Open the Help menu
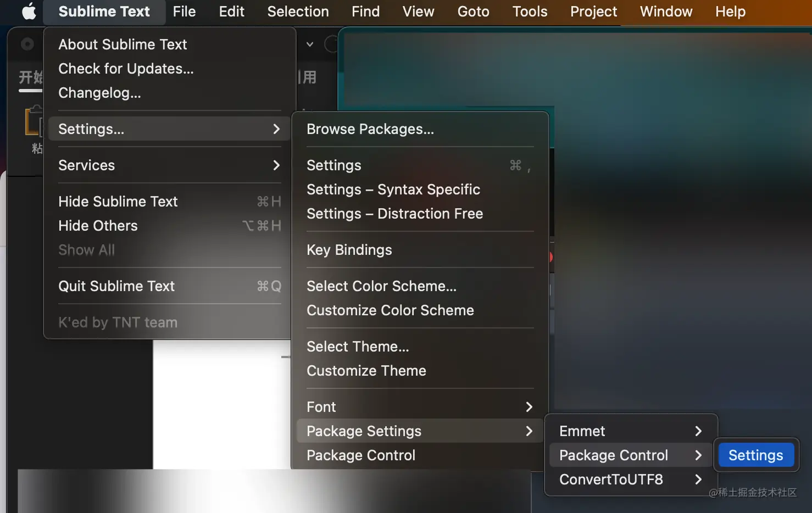812x513 pixels. pyautogui.click(x=730, y=12)
